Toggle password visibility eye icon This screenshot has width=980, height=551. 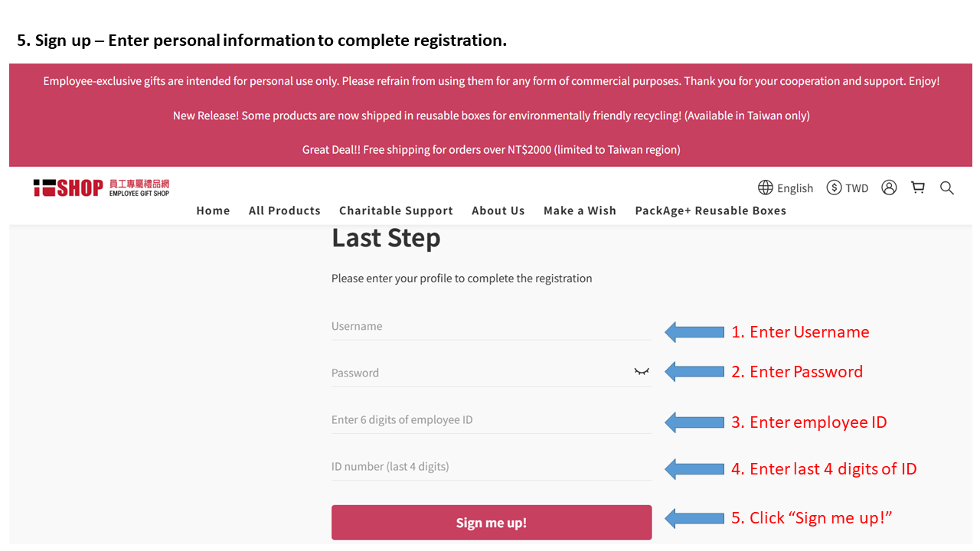[642, 372]
